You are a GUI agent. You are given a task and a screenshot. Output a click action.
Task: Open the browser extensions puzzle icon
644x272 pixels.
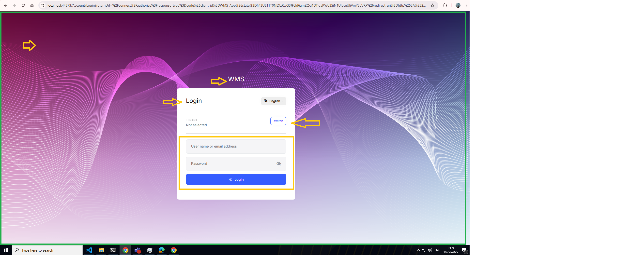coord(445,5)
